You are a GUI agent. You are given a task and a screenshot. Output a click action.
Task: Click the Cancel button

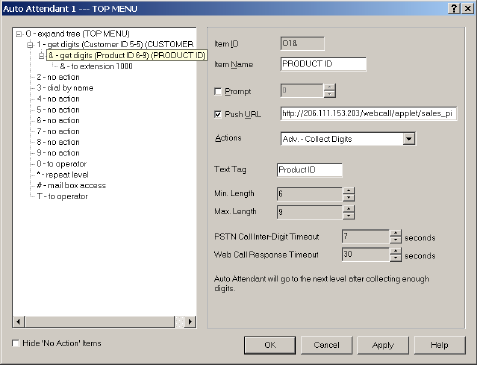(x=327, y=345)
